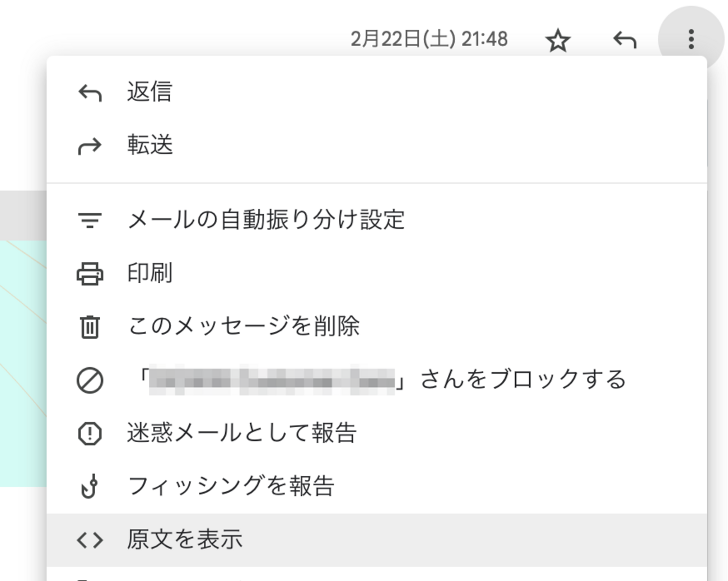The height and width of the screenshot is (581, 728).
Task: Click the trash can icon
Action: click(x=90, y=327)
